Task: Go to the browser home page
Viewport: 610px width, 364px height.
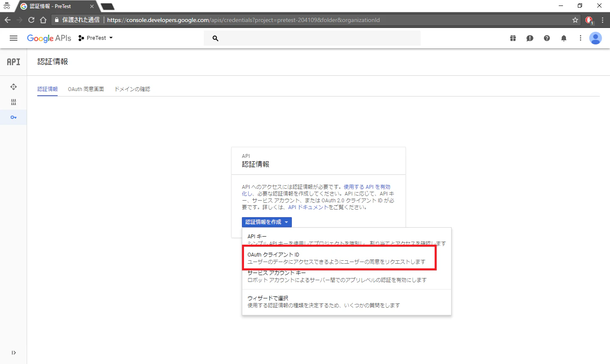Action: [x=43, y=20]
